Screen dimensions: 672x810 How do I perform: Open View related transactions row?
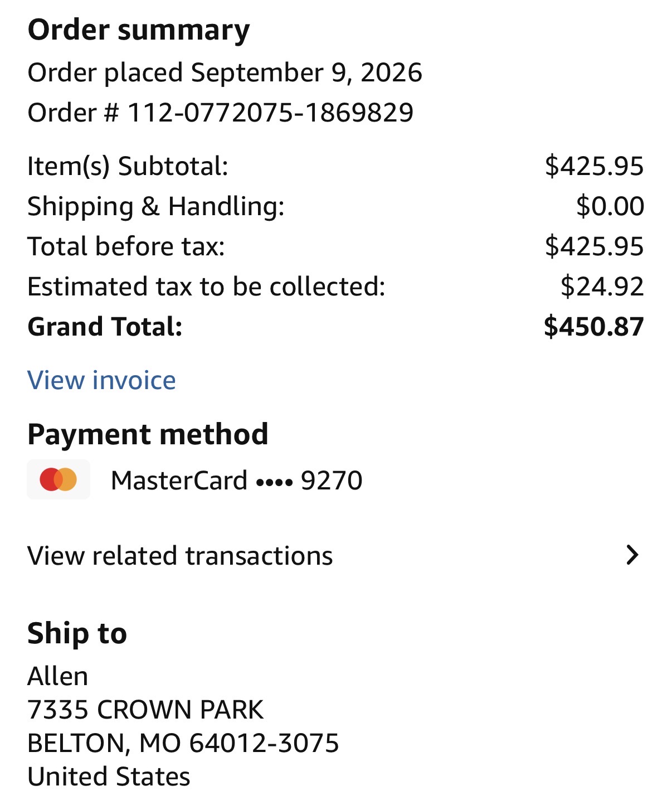pyautogui.click(x=335, y=556)
